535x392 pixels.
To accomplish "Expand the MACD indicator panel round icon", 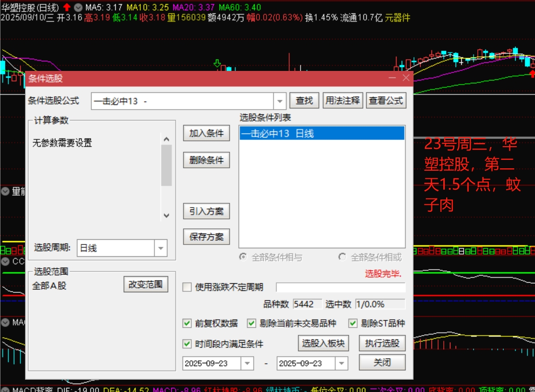I will [5, 322].
